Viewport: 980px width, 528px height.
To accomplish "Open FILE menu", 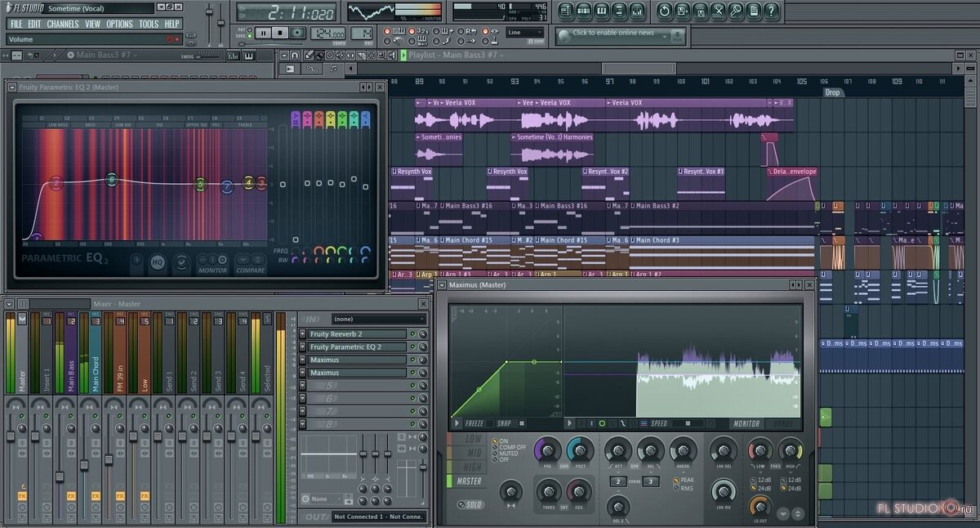I will [16, 24].
